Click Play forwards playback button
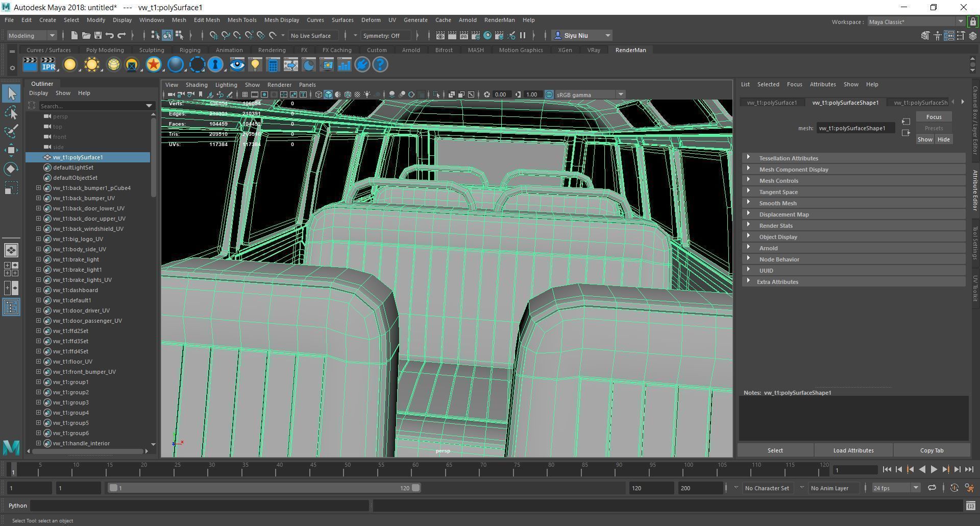Image resolution: width=980 pixels, height=526 pixels. click(x=934, y=470)
